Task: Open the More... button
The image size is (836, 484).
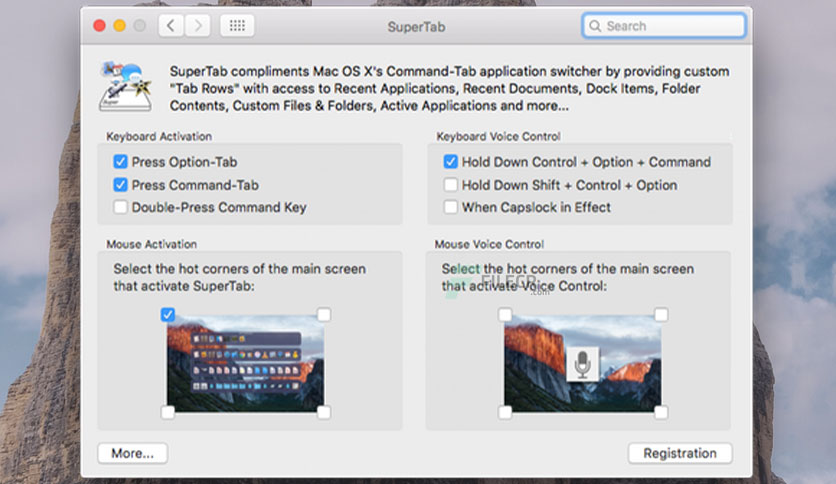Action: (x=133, y=453)
